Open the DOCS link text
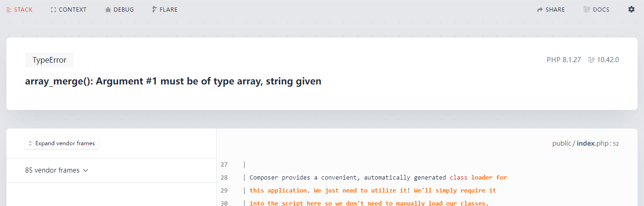Image resolution: width=644 pixels, height=206 pixels. pos(601,10)
